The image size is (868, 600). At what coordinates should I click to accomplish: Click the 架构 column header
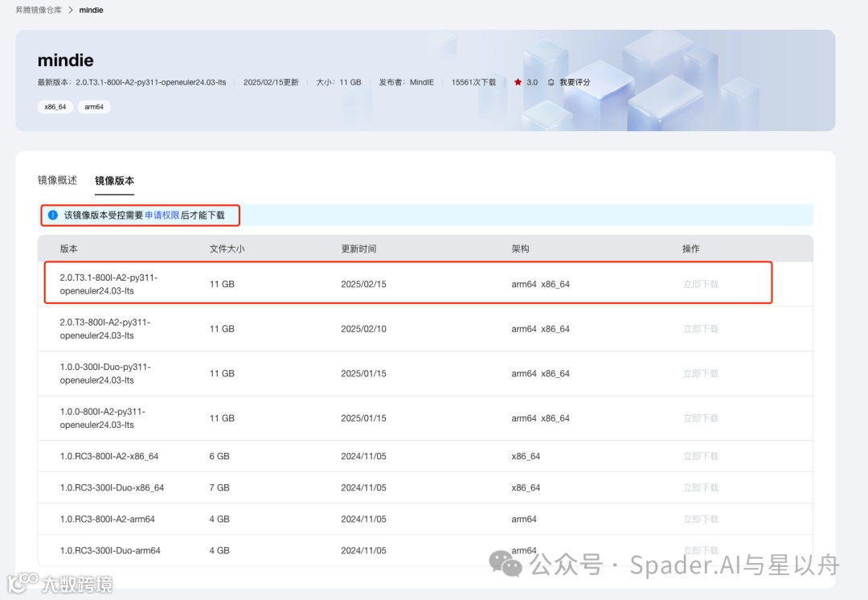(520, 249)
